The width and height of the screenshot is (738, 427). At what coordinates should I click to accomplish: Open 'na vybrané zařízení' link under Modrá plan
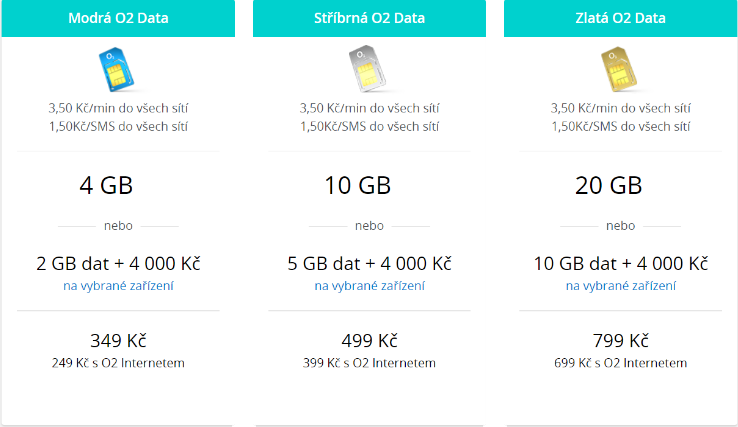(x=118, y=286)
